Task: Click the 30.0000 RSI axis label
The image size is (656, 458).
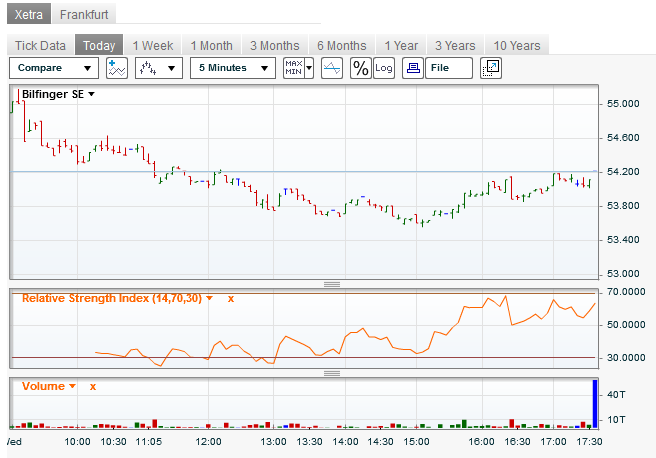Action: (626, 358)
